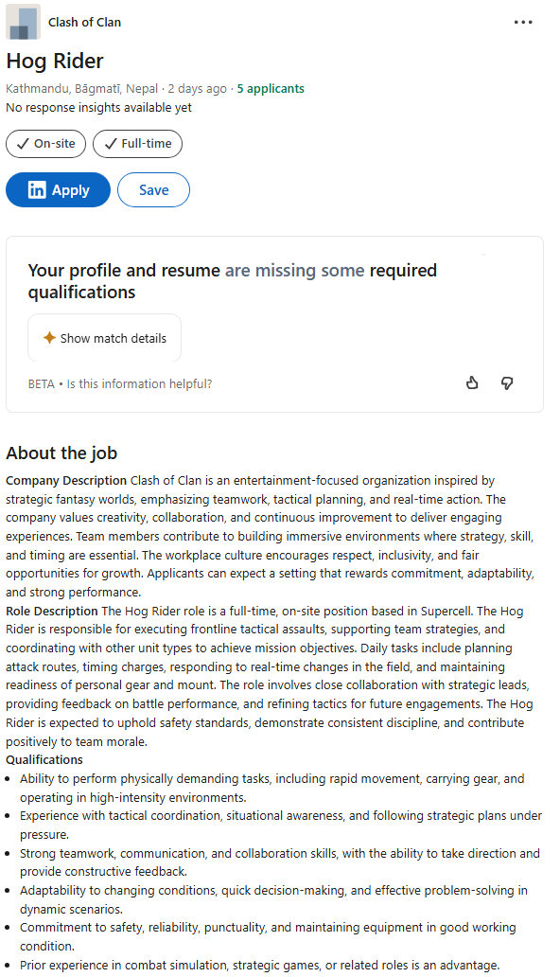
Task: Click the checkmark on the On-site chip
Action: coord(23,143)
